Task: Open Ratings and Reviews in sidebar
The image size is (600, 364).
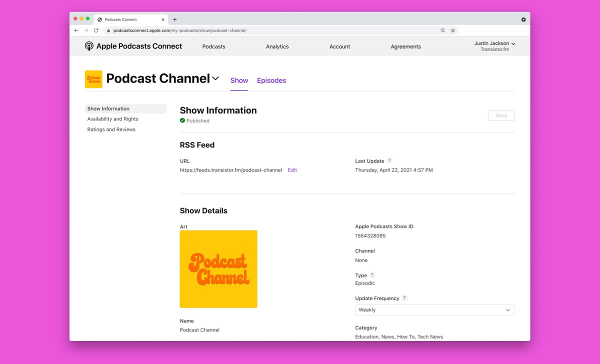Action: coord(111,129)
